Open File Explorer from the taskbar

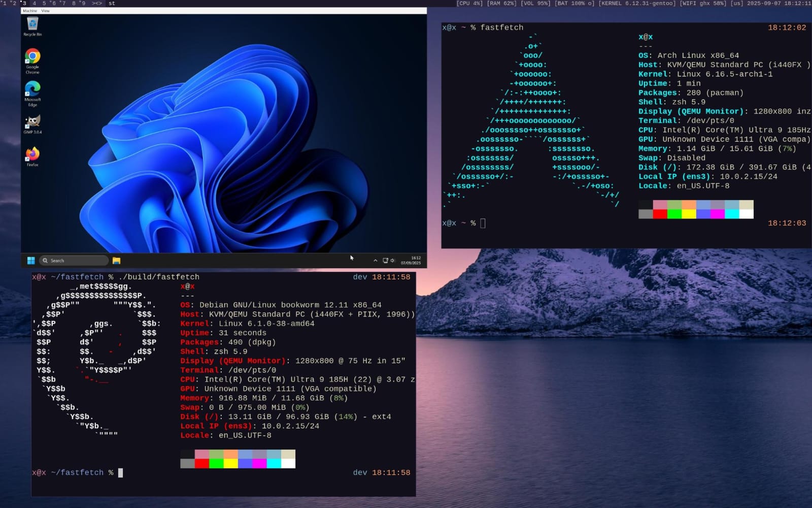coord(116,261)
